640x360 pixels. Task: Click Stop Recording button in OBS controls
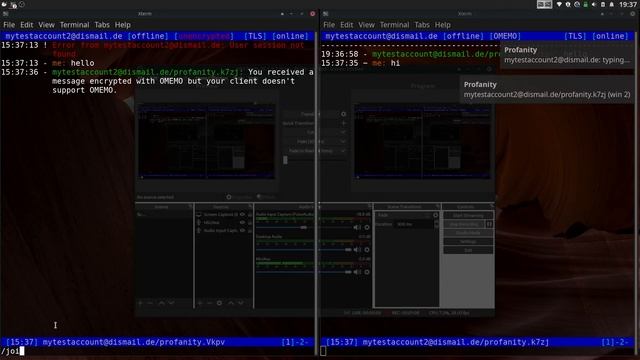coord(464,224)
